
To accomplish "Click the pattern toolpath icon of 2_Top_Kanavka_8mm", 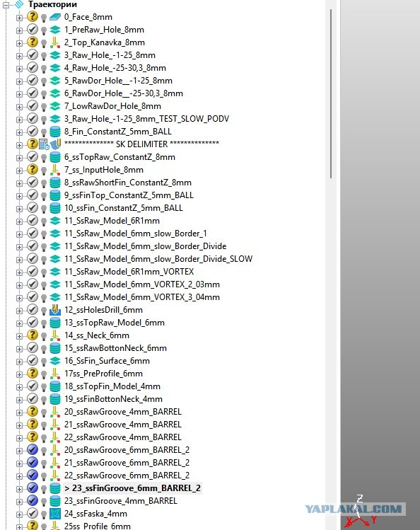I will coord(54,42).
